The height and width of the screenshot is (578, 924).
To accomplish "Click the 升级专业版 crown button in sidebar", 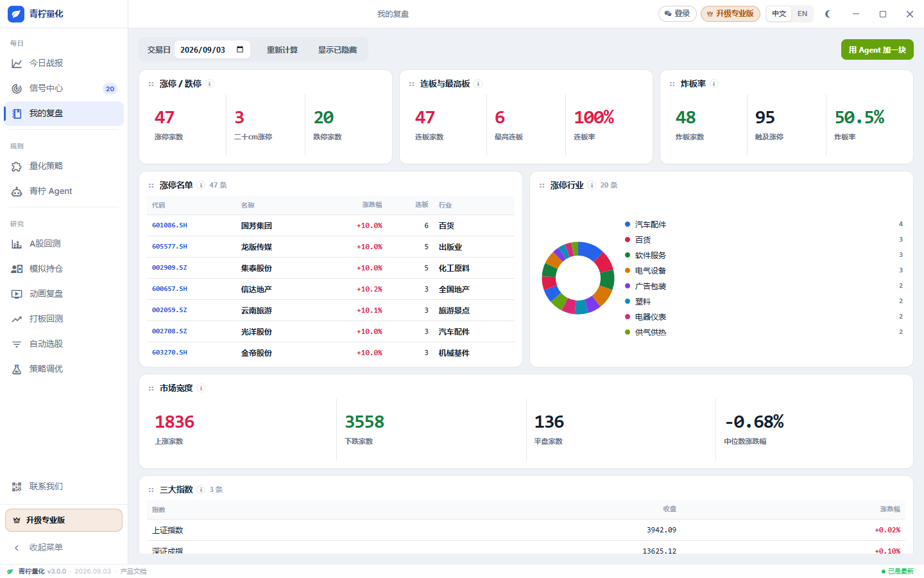I will [64, 520].
